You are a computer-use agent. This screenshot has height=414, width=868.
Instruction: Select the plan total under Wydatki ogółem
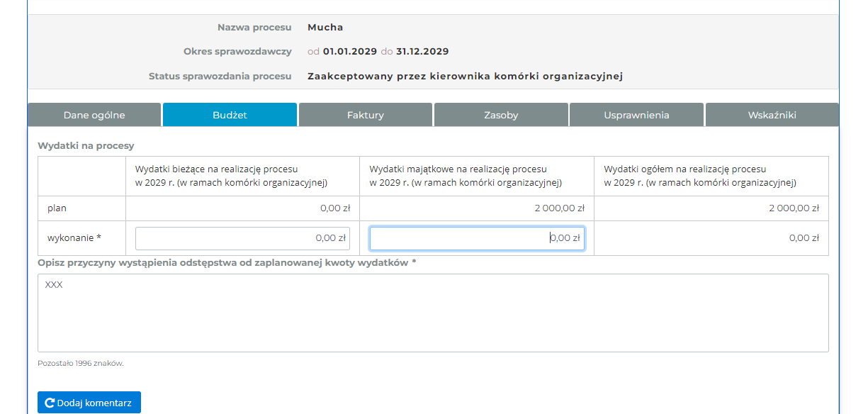[794, 208]
